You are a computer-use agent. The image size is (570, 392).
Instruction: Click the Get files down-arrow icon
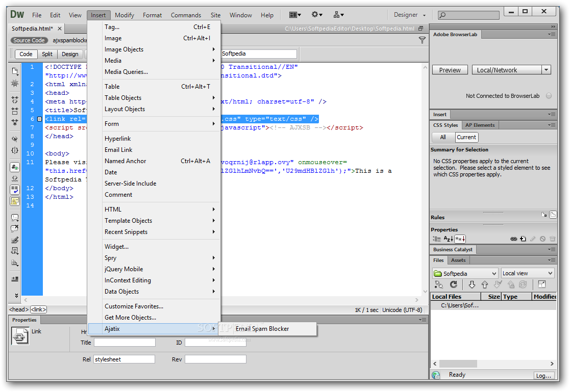coord(472,284)
